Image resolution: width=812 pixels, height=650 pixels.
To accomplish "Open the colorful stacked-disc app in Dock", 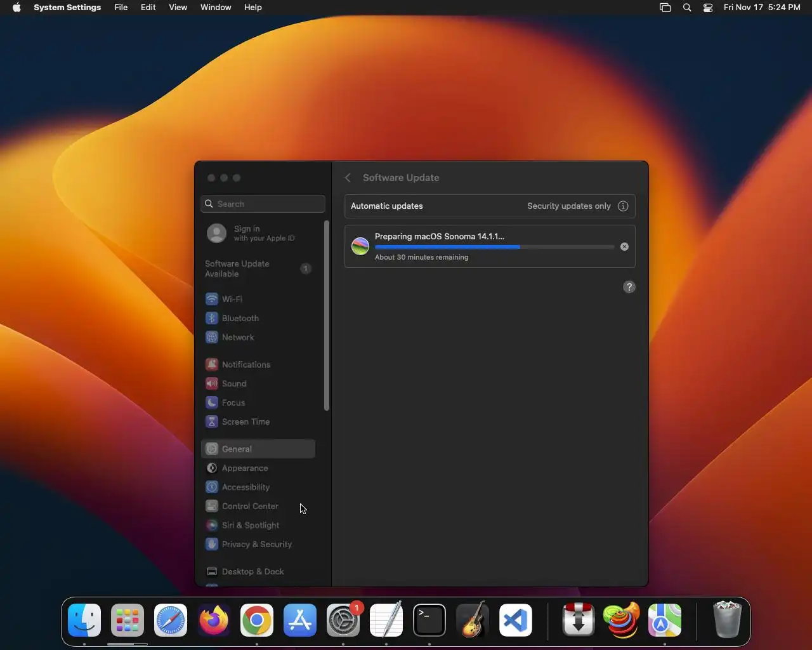I will click(622, 620).
